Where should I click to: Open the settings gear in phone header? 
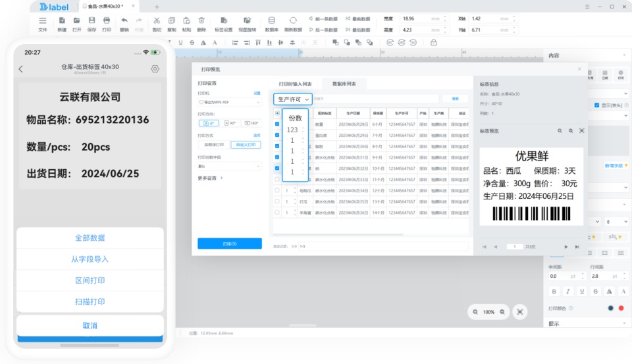click(x=155, y=69)
